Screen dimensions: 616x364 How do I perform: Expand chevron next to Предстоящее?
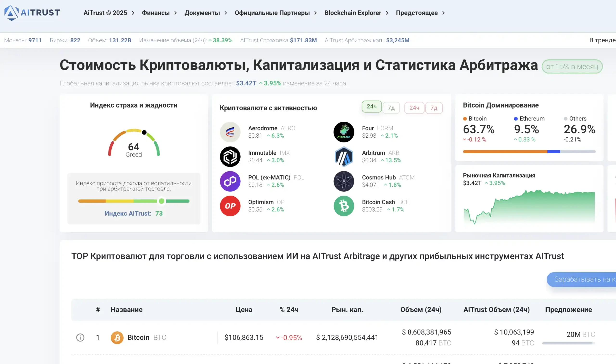443,13
